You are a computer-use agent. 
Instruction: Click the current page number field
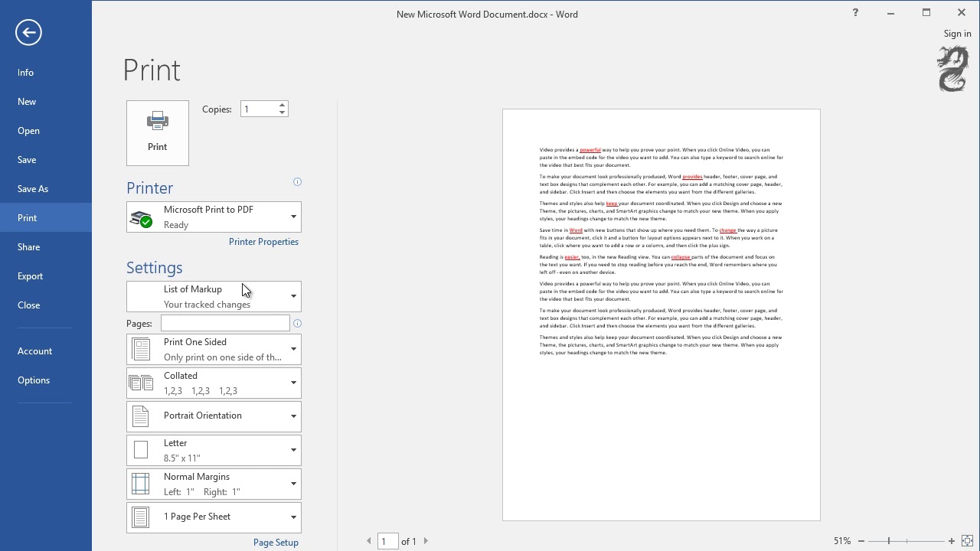[387, 541]
